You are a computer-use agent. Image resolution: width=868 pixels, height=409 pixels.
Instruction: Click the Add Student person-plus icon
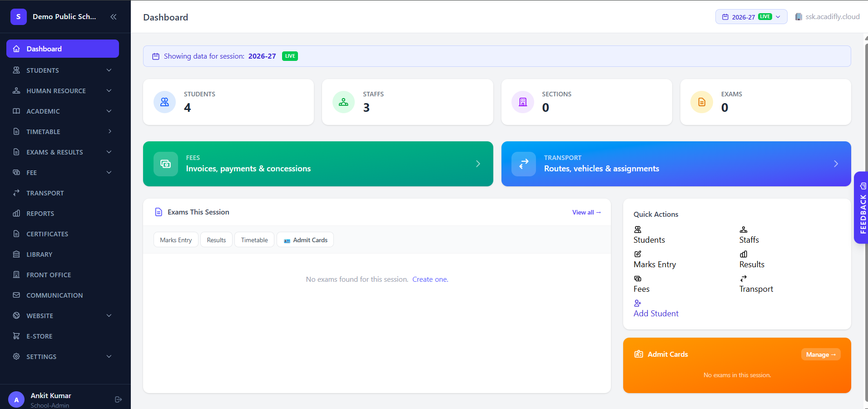638,303
